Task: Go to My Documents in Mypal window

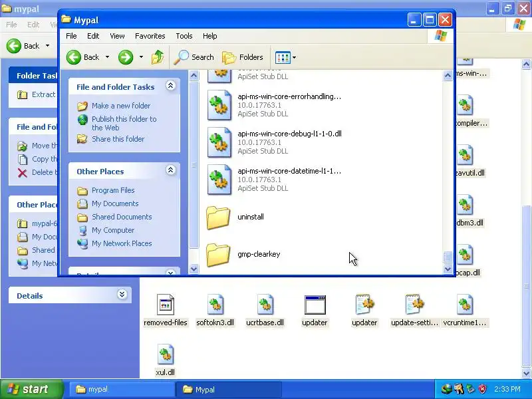Action: 115,203
